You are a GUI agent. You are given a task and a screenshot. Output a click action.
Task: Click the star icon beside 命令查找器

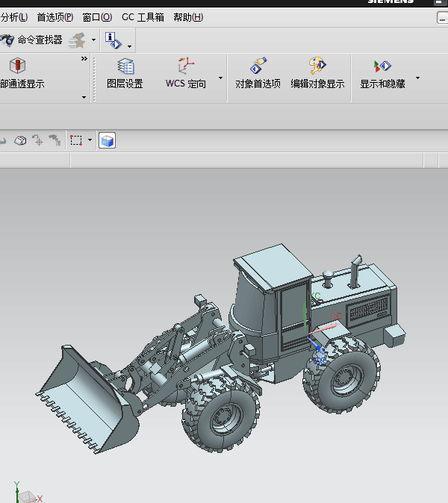(77, 40)
